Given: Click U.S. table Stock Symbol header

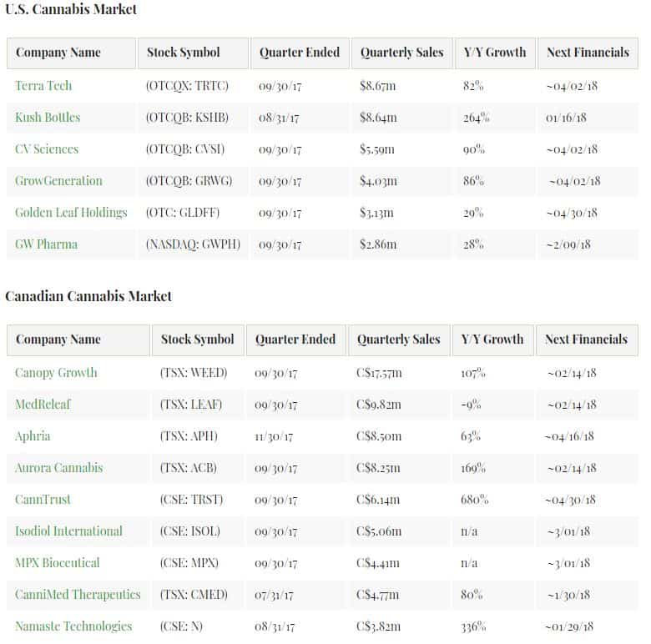Looking at the screenshot, I should coord(184,53).
